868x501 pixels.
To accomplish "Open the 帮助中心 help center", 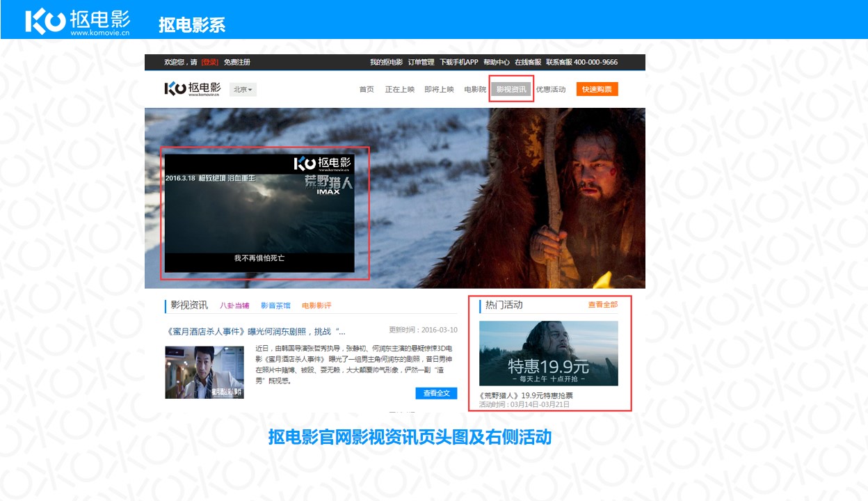I will [497, 62].
